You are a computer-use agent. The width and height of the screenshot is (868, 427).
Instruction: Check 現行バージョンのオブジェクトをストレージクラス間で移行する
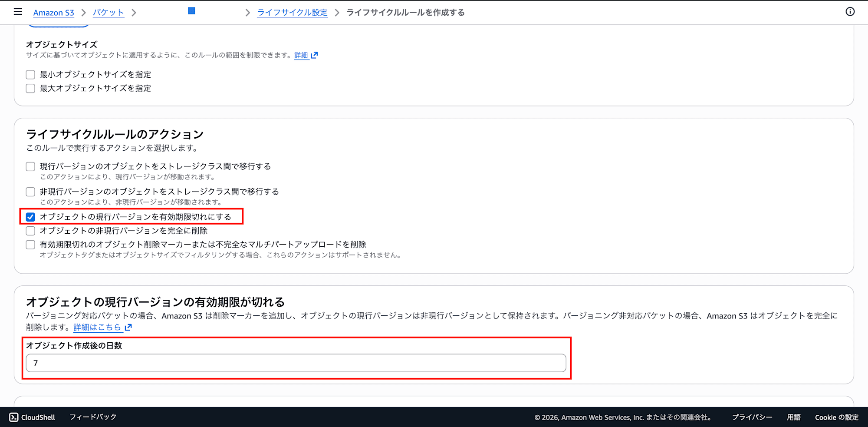(x=30, y=167)
